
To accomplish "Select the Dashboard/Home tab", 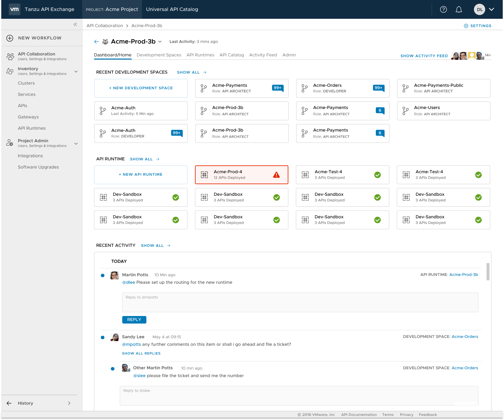I will [x=113, y=55].
